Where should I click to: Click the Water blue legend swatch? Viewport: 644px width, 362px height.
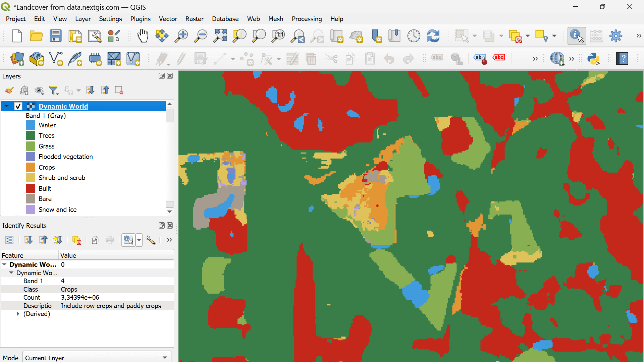pyautogui.click(x=31, y=125)
